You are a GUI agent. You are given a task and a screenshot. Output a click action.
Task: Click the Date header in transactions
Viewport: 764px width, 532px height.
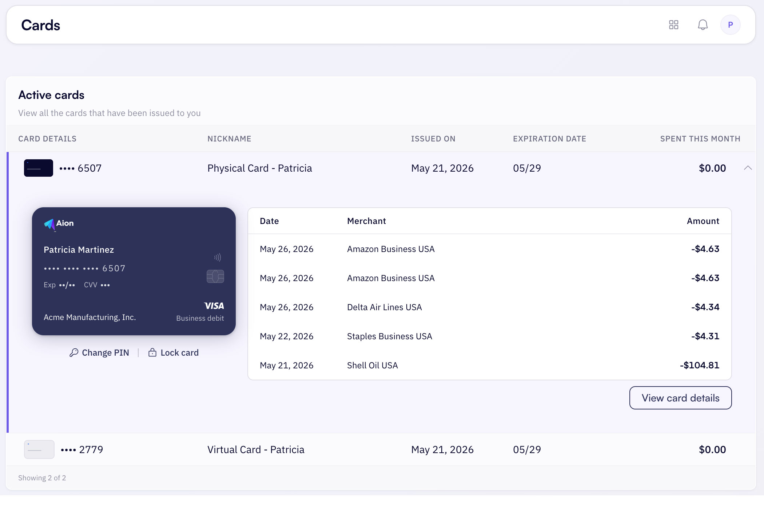(x=269, y=221)
